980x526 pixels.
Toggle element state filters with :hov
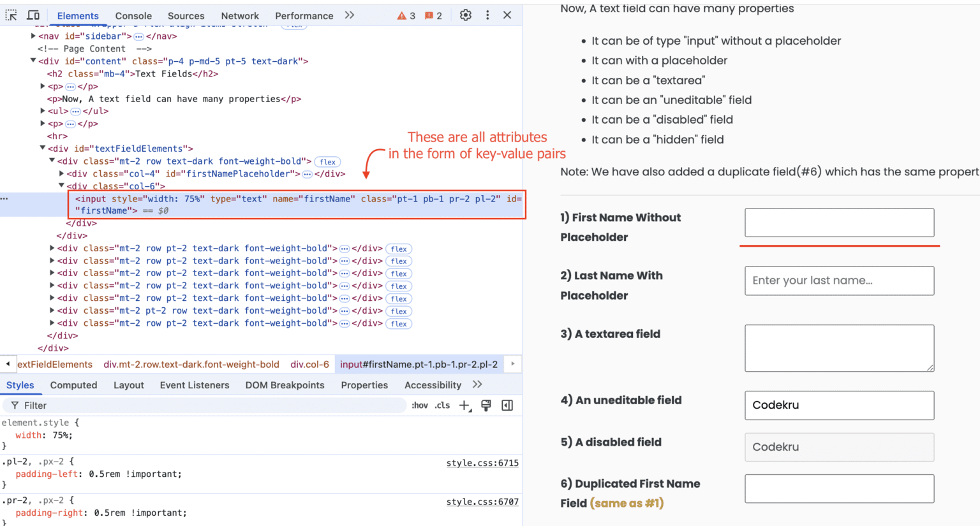[419, 405]
